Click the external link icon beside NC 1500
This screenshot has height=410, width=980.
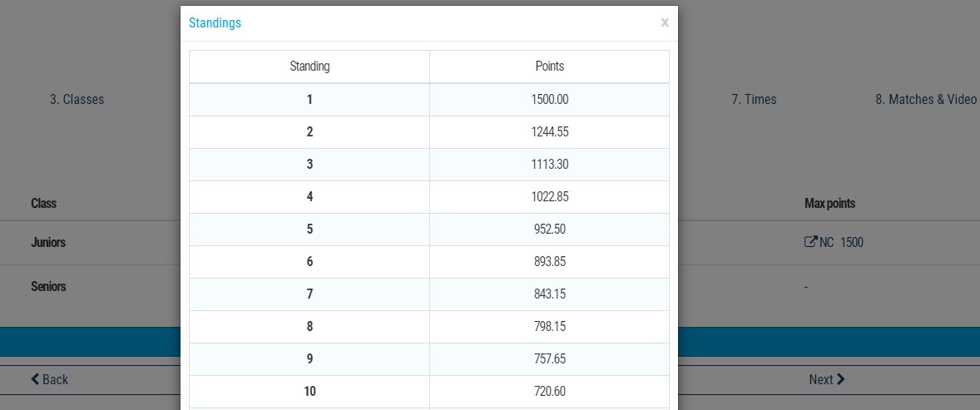point(810,242)
